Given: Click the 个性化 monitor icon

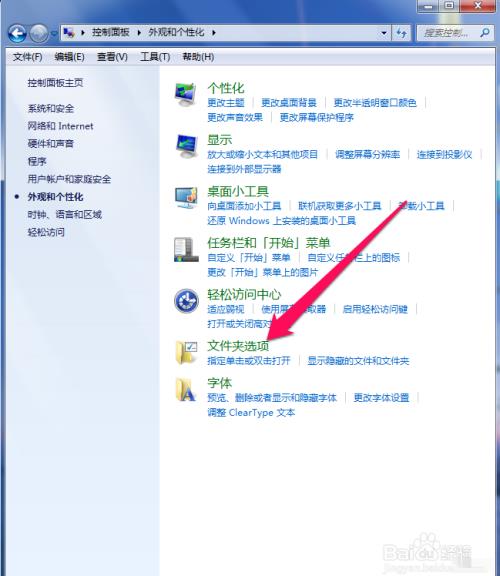Looking at the screenshot, I should [x=185, y=94].
